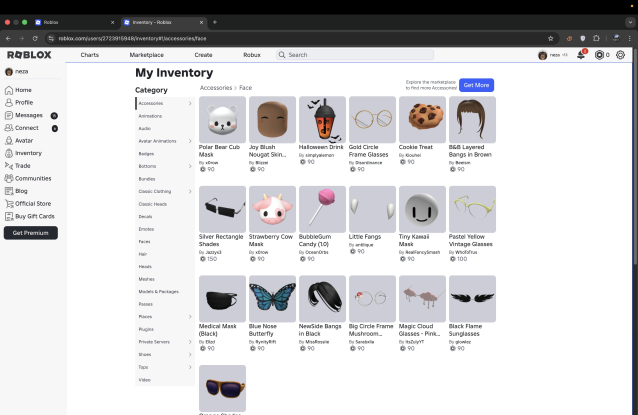Open Trade in the left sidebar

coord(23,166)
